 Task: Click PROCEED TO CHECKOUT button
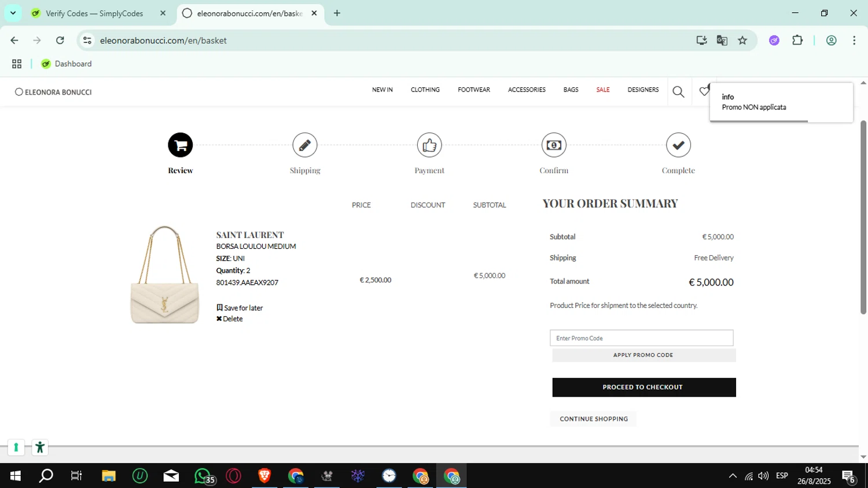point(644,387)
